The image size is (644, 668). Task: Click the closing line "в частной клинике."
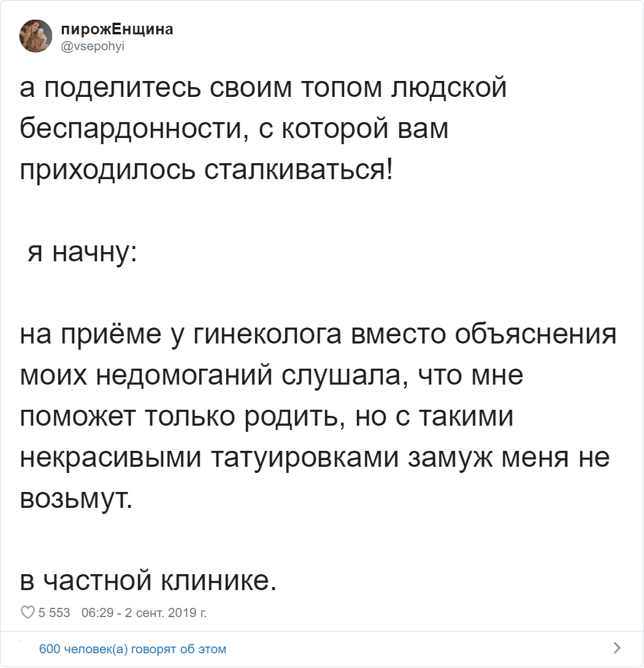click(148, 580)
